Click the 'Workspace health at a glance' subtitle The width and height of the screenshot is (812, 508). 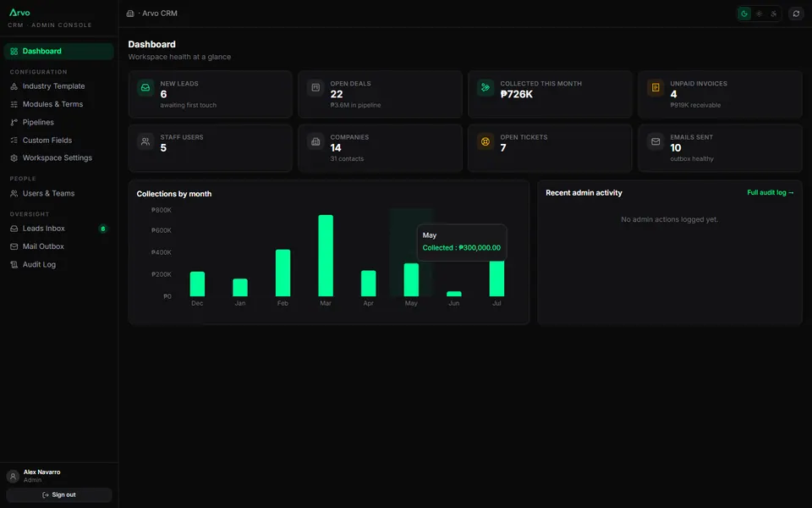click(179, 57)
